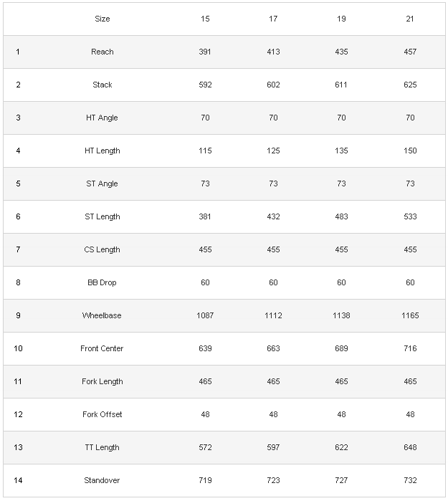Click the Standover value 732
The height and width of the screenshot is (501, 448).
coord(410,480)
